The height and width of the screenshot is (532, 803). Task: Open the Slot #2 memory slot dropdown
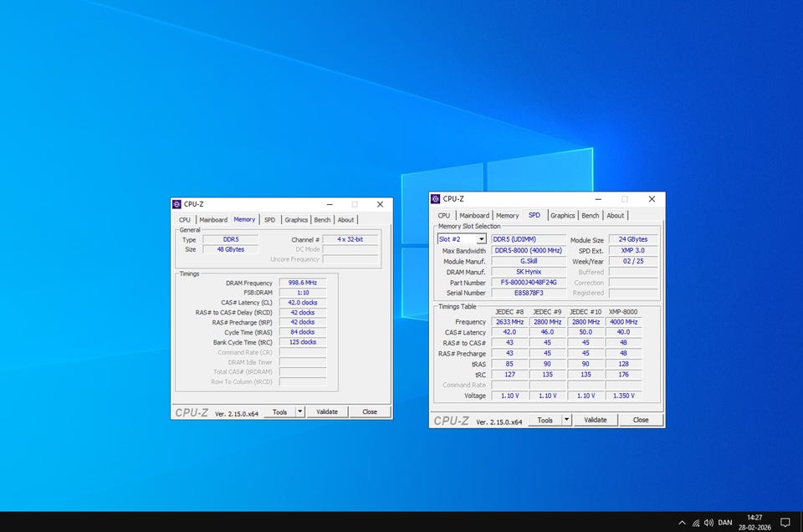click(481, 239)
